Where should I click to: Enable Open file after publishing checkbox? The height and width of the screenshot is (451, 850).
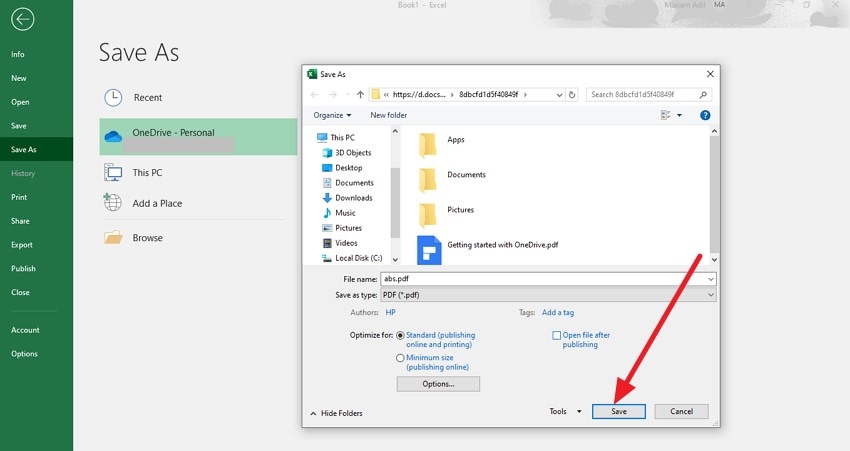click(556, 336)
